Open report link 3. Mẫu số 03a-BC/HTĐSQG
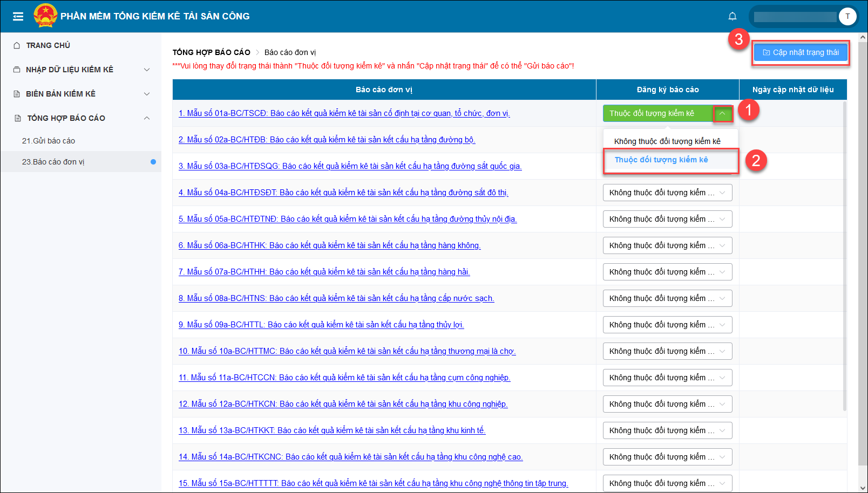This screenshot has width=868, height=493. tap(350, 166)
